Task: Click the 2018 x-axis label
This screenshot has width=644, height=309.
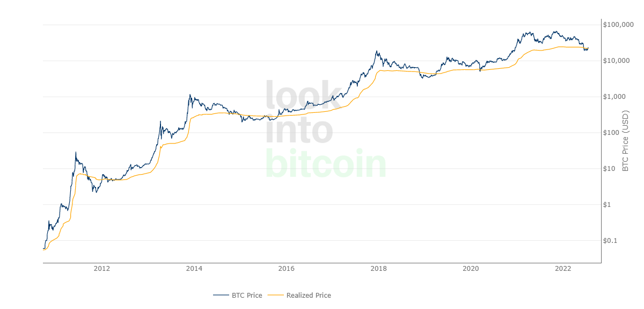Action: (x=379, y=269)
